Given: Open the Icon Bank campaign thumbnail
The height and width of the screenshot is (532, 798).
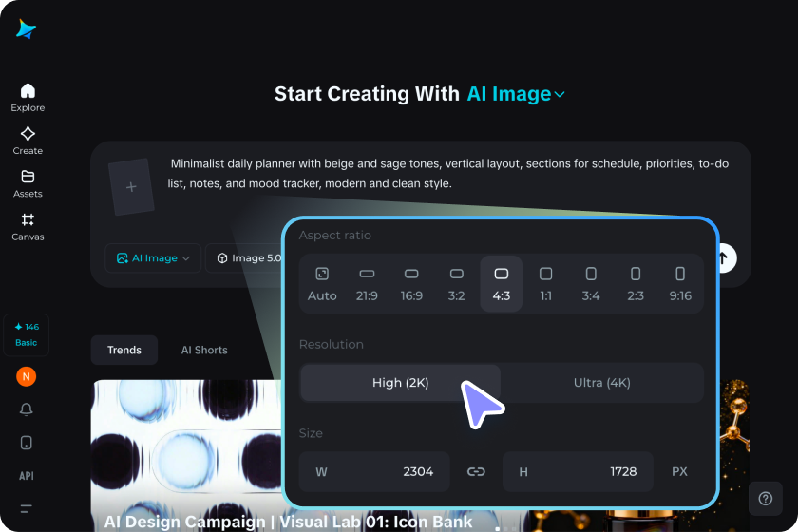Looking at the screenshot, I should pos(187,456).
